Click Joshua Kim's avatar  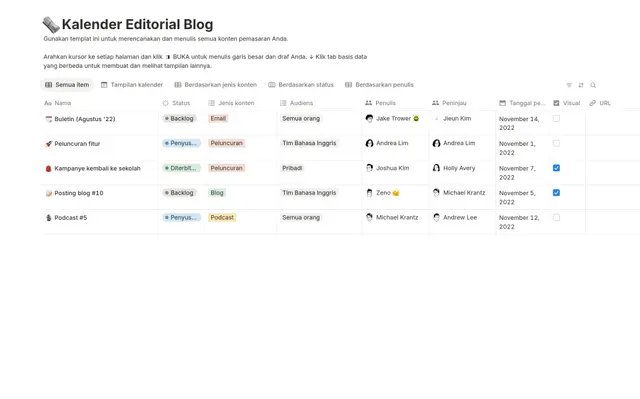point(369,168)
